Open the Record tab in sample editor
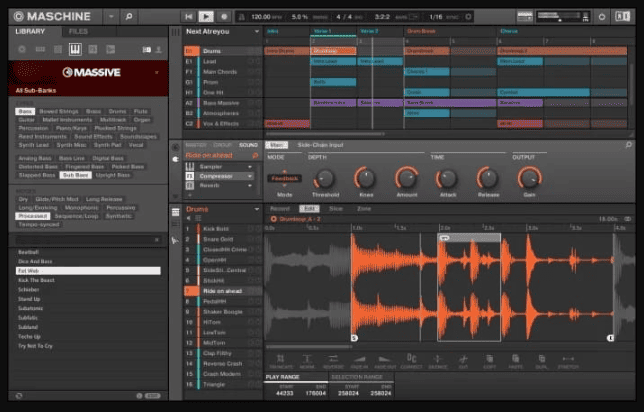This screenshot has width=644, height=412. (x=280, y=209)
